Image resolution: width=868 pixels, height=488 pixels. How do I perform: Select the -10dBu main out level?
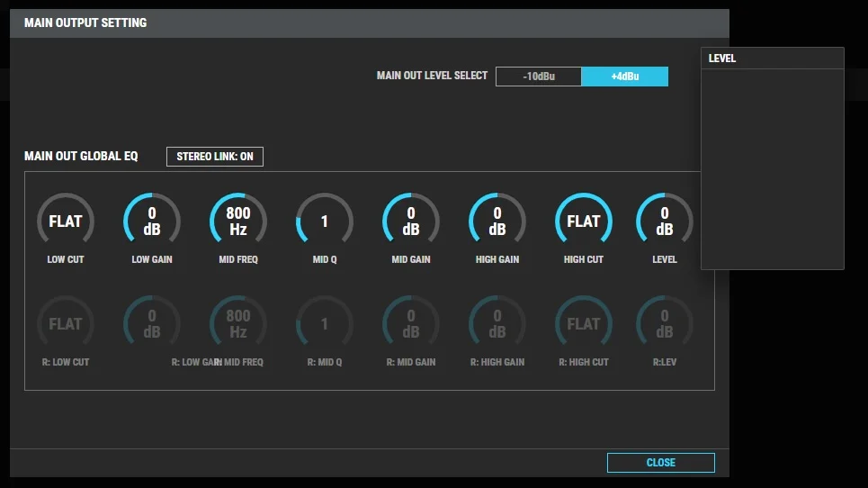pos(539,77)
